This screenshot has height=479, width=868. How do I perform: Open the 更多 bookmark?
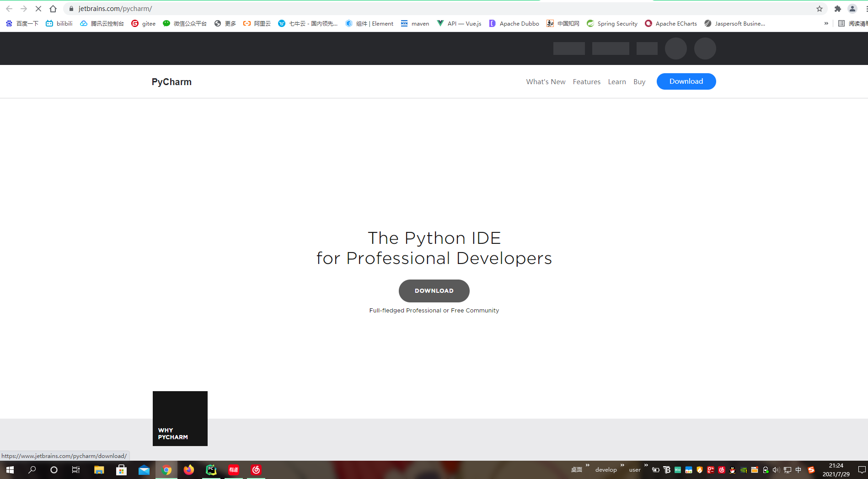coord(225,23)
